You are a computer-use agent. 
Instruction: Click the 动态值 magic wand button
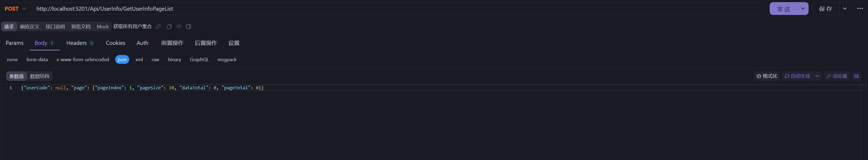837,76
